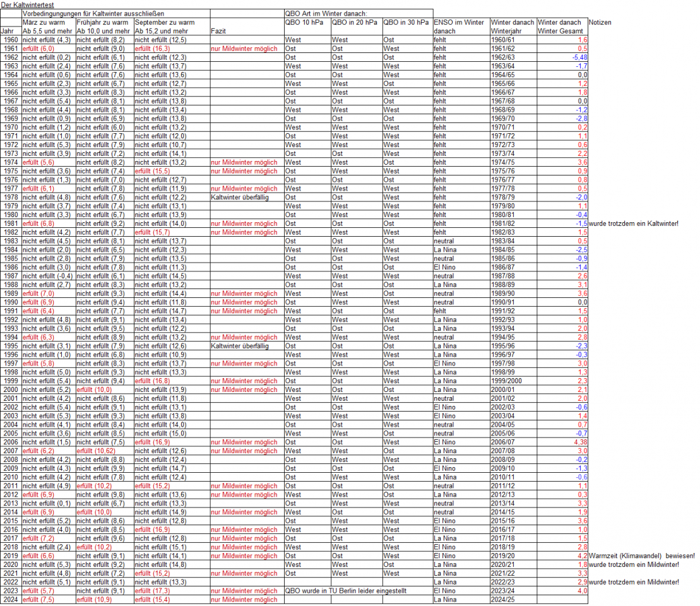Select the 'Vorbedingungen für Kaltwinter ausschließen' header
The image size is (700, 606).
pos(93,13)
